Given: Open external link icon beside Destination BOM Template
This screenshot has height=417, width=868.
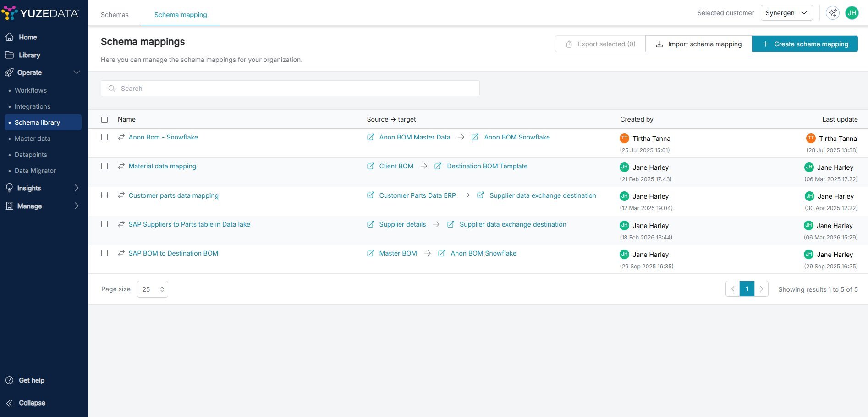Looking at the screenshot, I should pyautogui.click(x=438, y=166).
